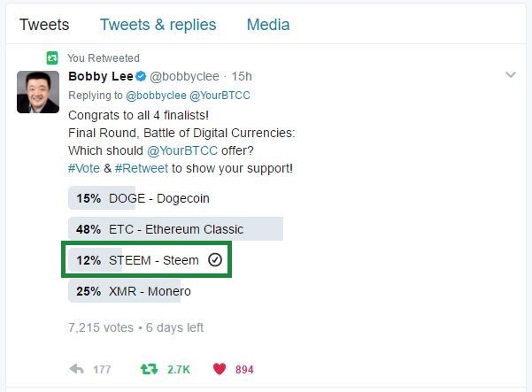Open the tweet options chevron menu
The height and width of the screenshot is (392, 532).
click(510, 76)
